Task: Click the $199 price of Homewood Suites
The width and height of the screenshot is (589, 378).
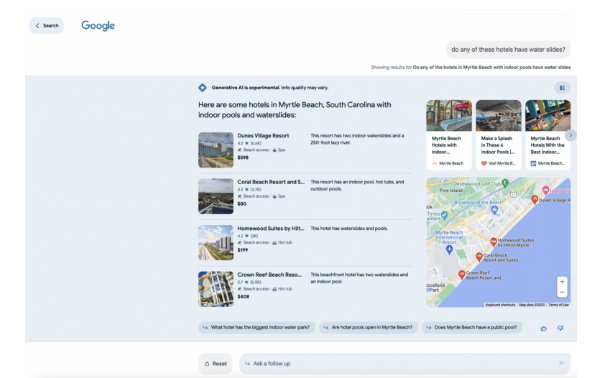Action: pyautogui.click(x=243, y=250)
